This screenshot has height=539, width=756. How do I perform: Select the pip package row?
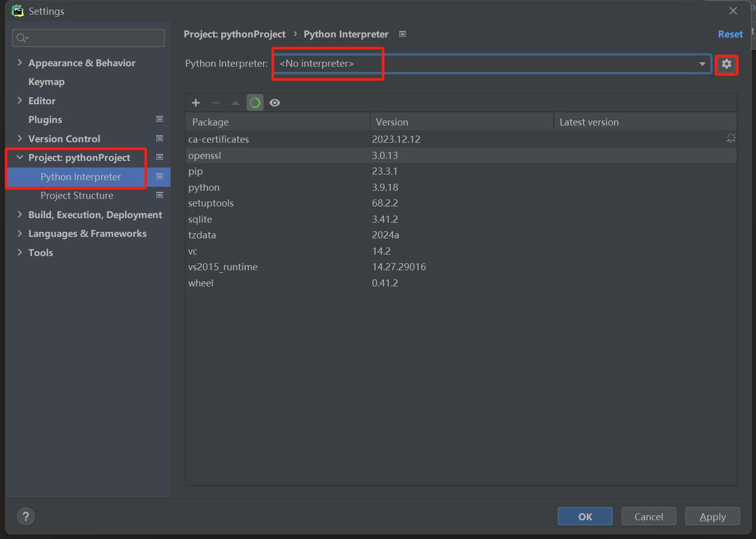(461, 171)
